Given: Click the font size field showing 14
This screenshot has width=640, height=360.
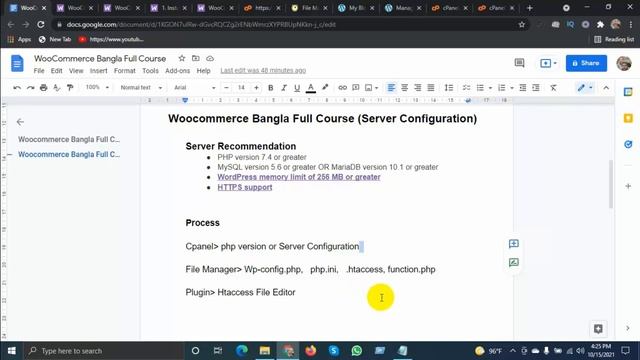Looking at the screenshot, I should point(241,88).
